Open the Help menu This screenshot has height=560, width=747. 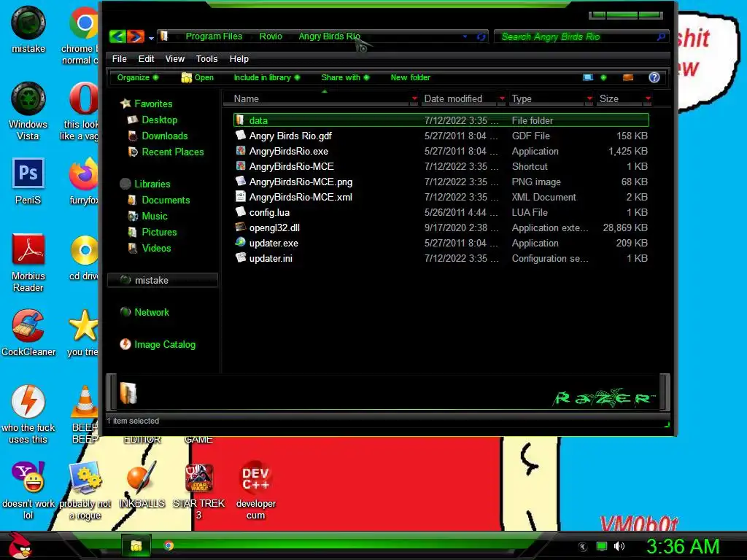239,58
